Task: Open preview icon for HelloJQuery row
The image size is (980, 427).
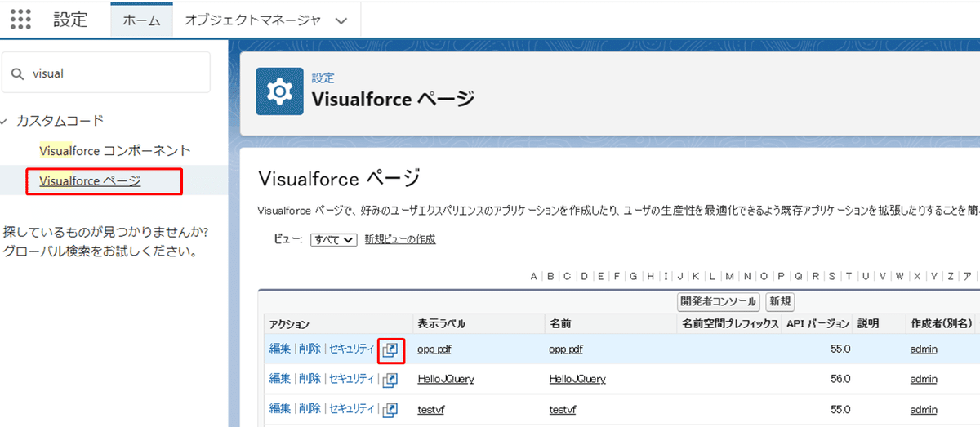Action: 391,380
